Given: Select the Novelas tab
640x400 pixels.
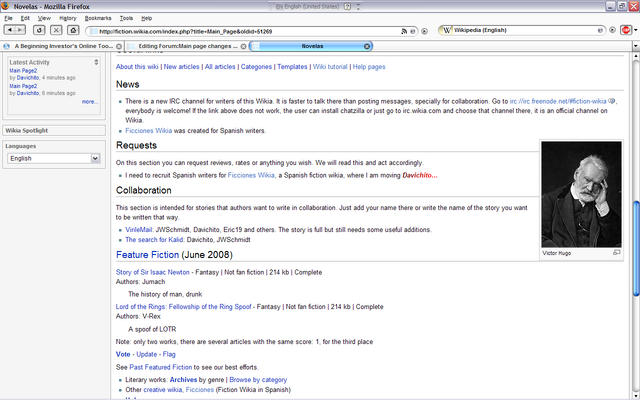Looking at the screenshot, I should point(311,46).
